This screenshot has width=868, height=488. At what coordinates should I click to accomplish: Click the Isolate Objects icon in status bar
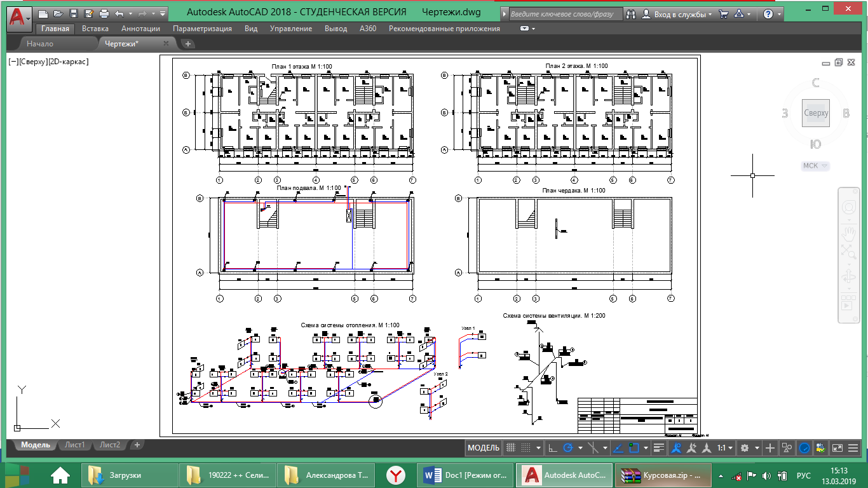[787, 448]
